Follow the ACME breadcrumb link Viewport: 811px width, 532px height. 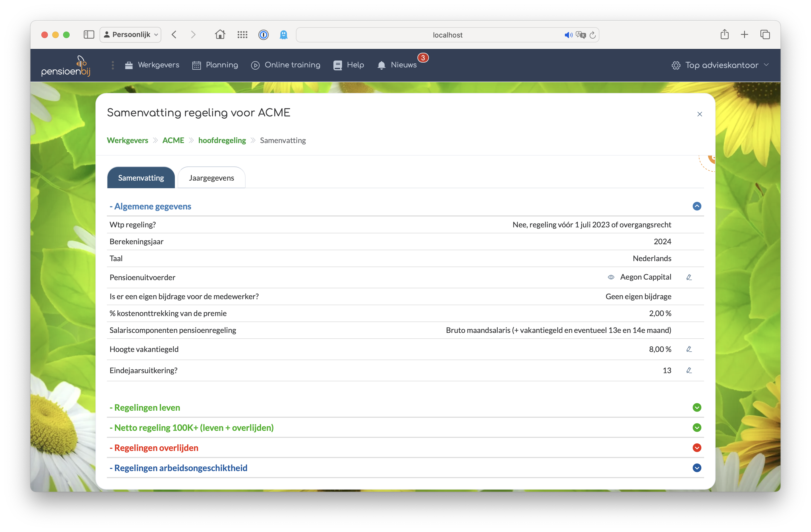point(173,140)
